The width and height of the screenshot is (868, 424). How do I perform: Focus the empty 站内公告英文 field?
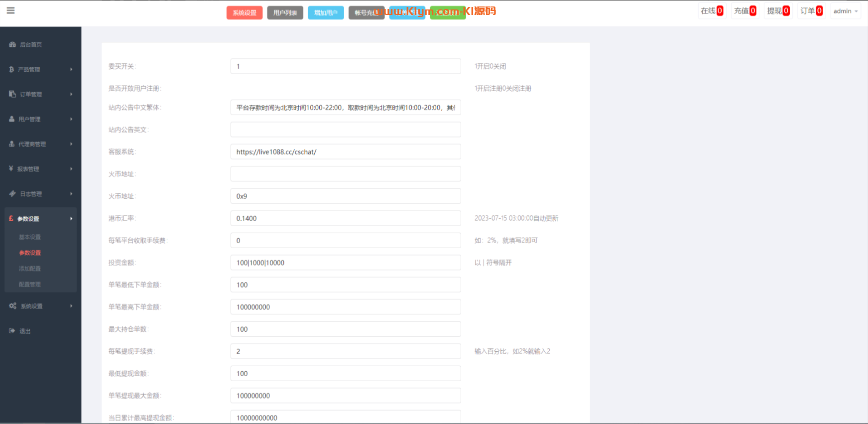tap(346, 130)
